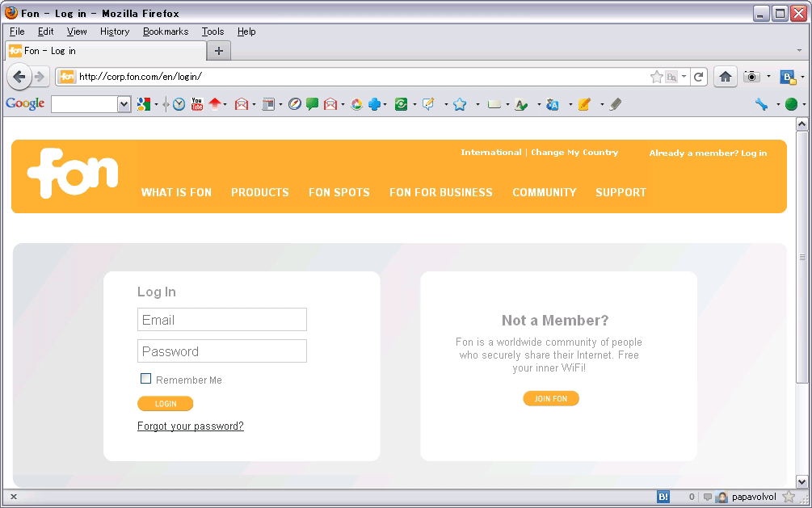Click the Fon logo in header
Image resolution: width=812 pixels, height=508 pixels.
coord(73,173)
